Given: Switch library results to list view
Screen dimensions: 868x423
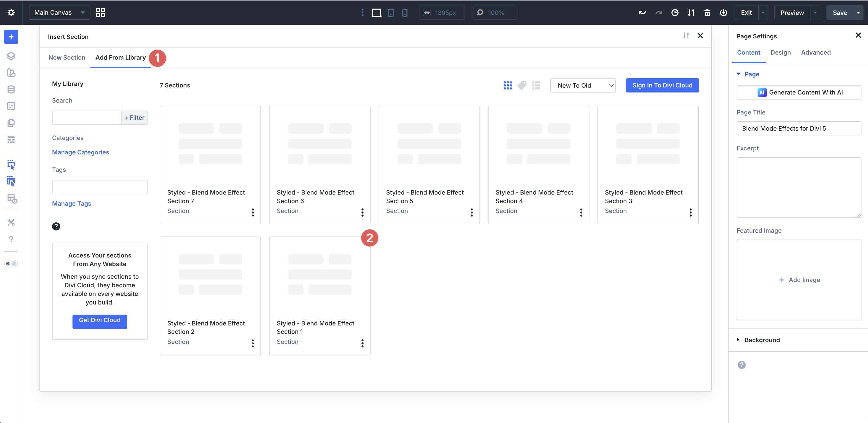Looking at the screenshot, I should 536,85.
